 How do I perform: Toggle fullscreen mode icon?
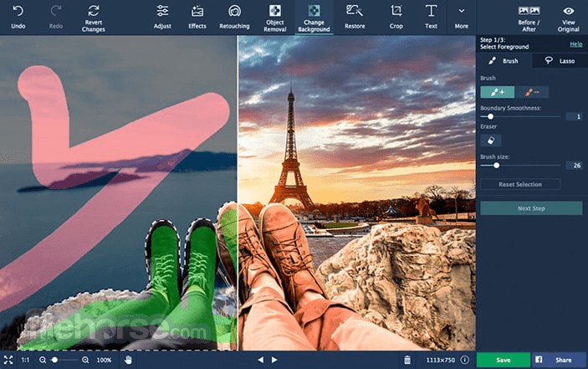pos(8,360)
